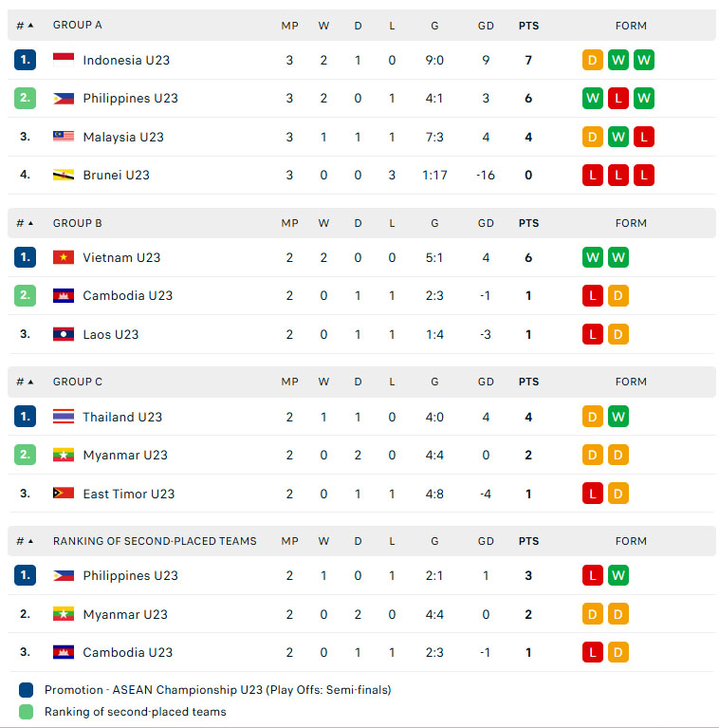This screenshot has height=728, width=719.
Task: Open the Myanmar U23 link in Group C
Action: 125,455
